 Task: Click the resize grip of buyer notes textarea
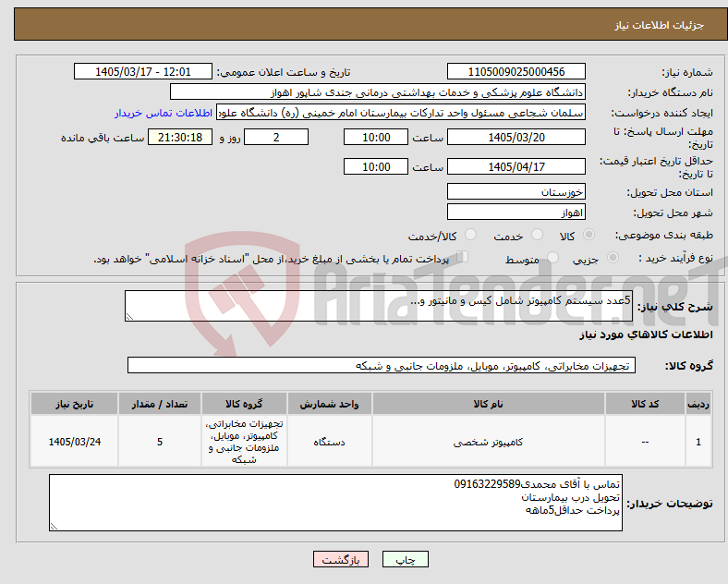click(54, 527)
